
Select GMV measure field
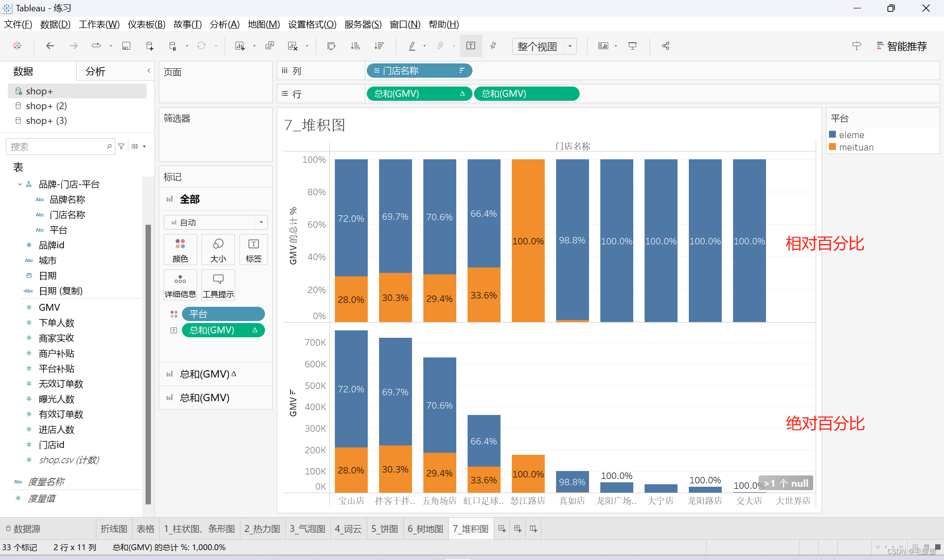pos(49,307)
